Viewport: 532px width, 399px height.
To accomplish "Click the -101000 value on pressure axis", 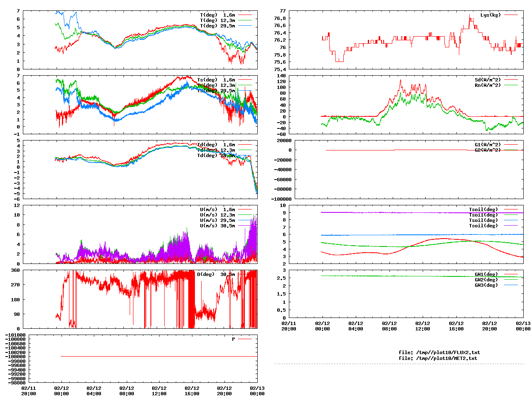I will 15,335.
